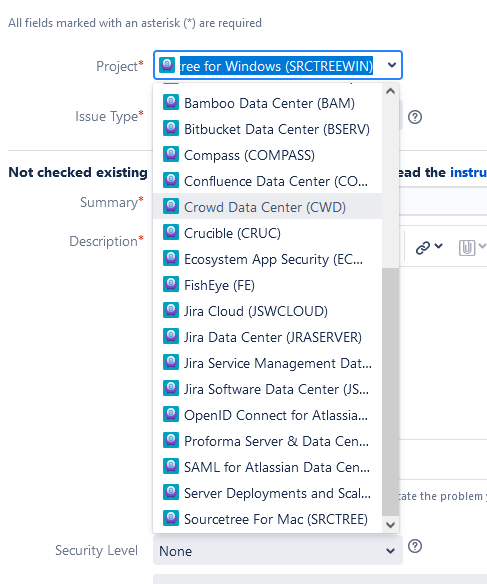This screenshot has height=584, width=487.
Task: Toggle the Project dropdown chevron
Action: 391,65
